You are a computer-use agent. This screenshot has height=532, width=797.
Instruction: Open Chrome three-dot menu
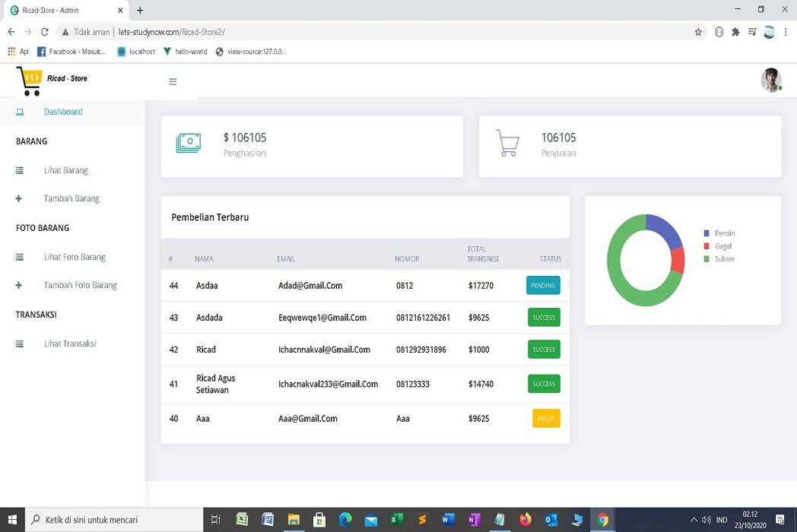coord(786,32)
